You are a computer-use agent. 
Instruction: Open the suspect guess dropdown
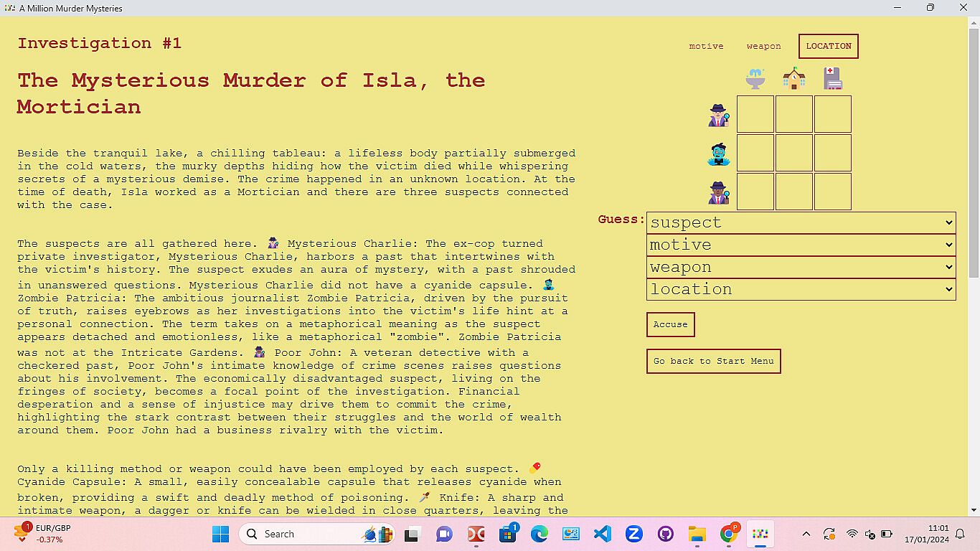click(801, 222)
